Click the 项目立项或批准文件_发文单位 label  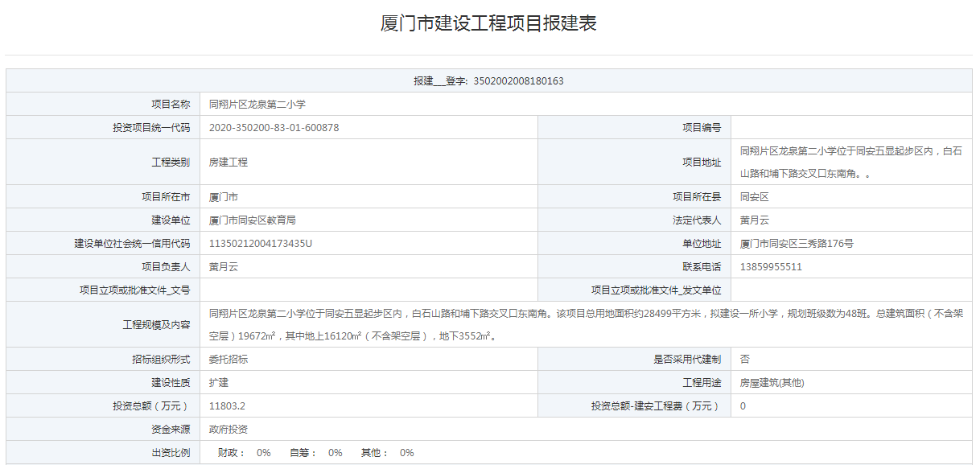click(x=656, y=290)
